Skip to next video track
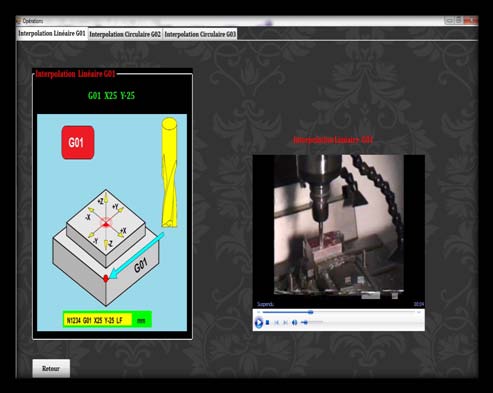 [285, 322]
